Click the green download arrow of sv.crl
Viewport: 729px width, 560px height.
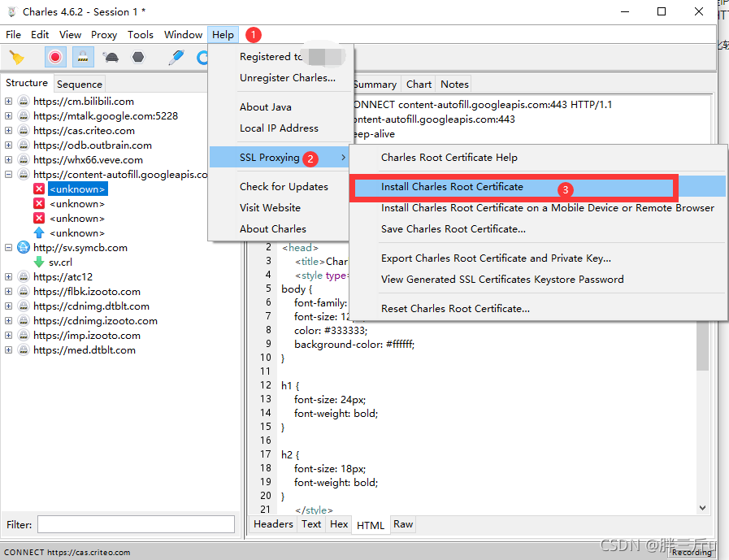[x=39, y=263]
